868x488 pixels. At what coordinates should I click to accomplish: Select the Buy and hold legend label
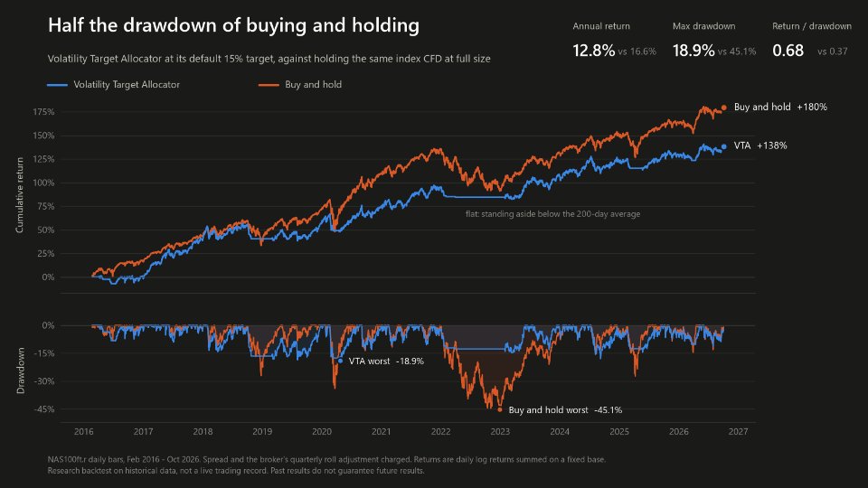[x=314, y=85]
